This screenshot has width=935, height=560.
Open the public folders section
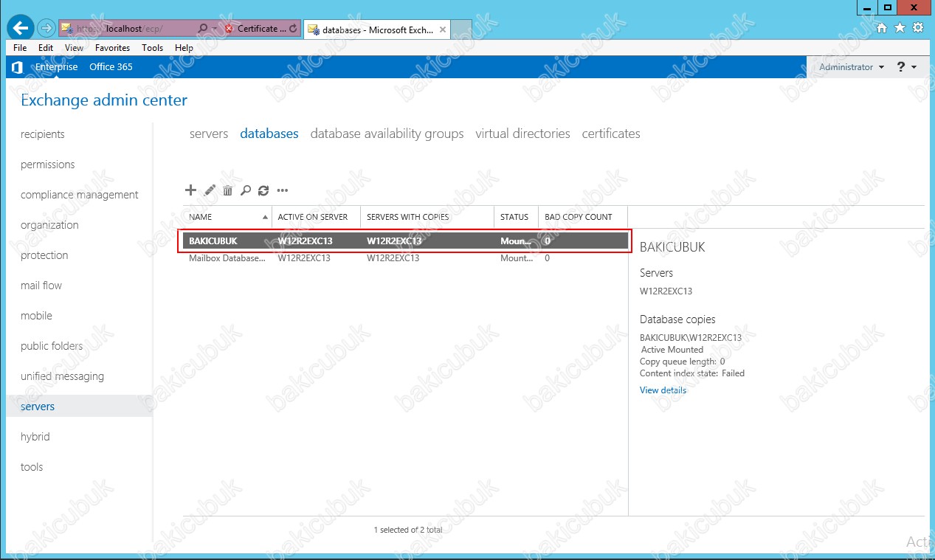(x=52, y=346)
